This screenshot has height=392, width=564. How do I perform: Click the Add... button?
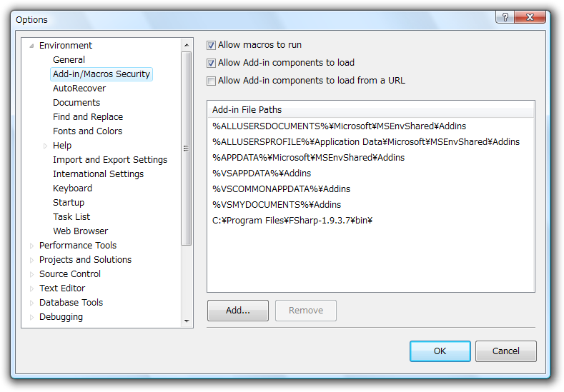pyautogui.click(x=238, y=311)
